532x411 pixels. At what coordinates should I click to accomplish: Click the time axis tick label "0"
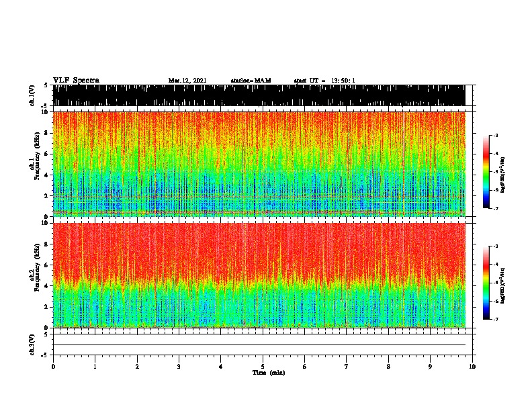[x=53, y=367]
